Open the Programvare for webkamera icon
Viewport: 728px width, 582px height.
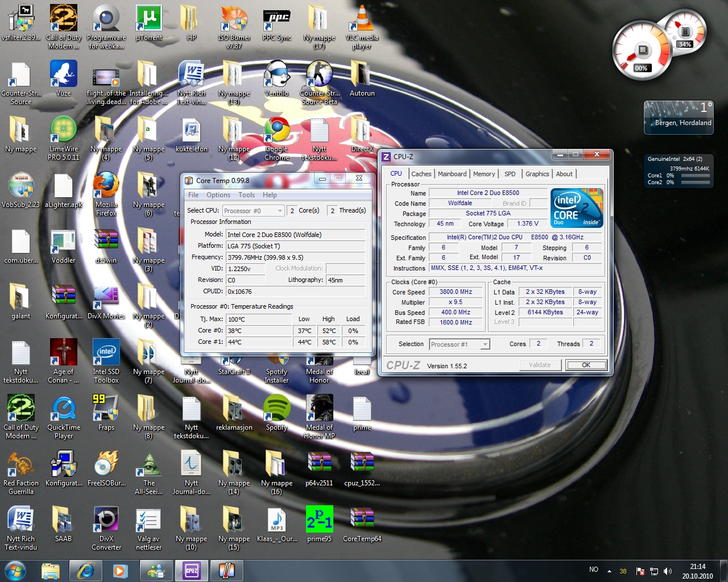click(106, 27)
